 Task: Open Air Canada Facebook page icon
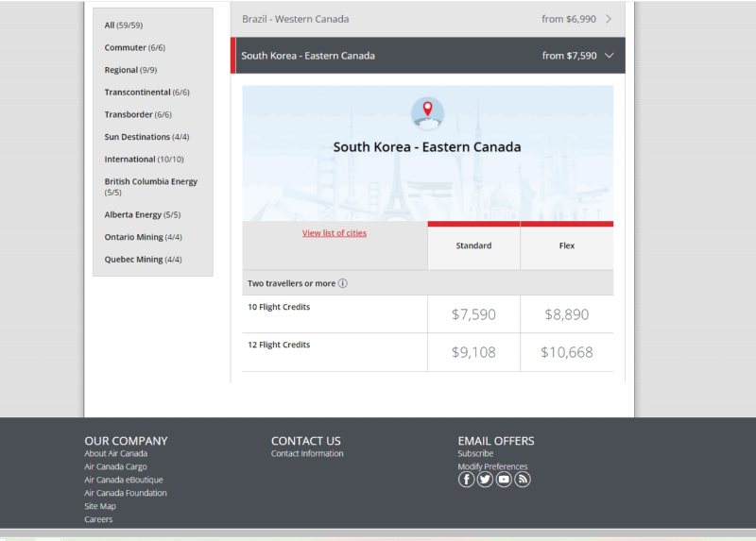(466, 480)
